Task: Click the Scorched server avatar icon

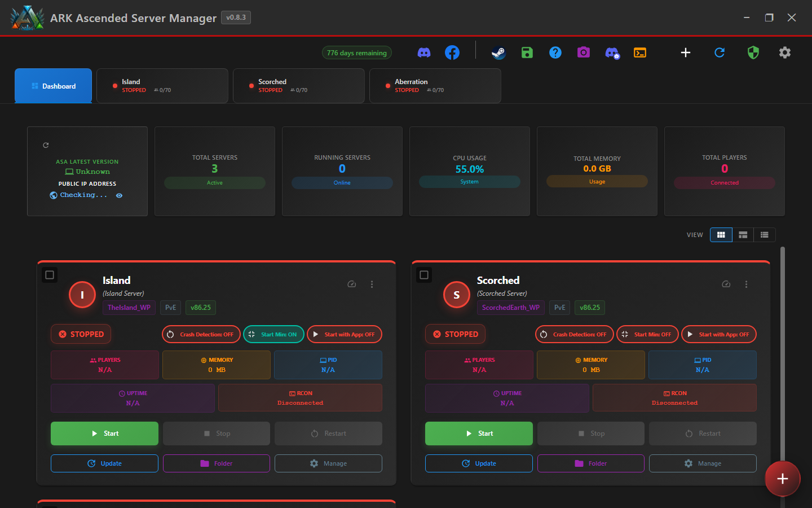Action: point(457,295)
